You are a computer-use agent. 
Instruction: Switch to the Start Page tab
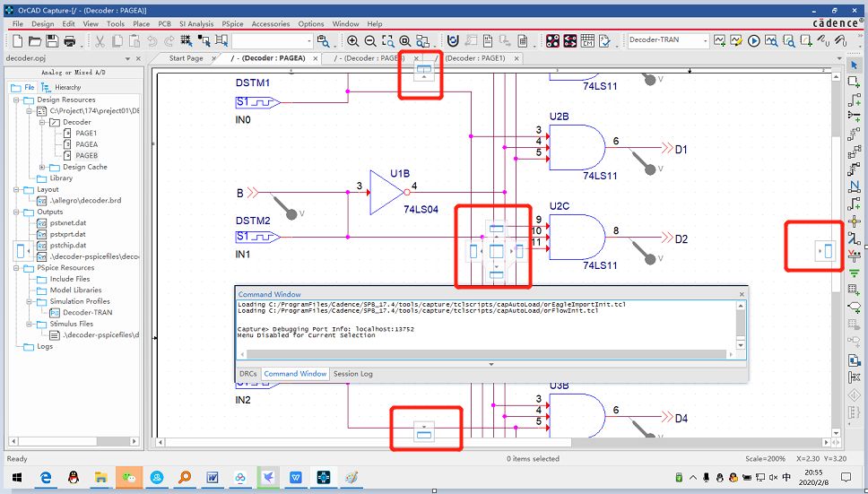coord(186,58)
